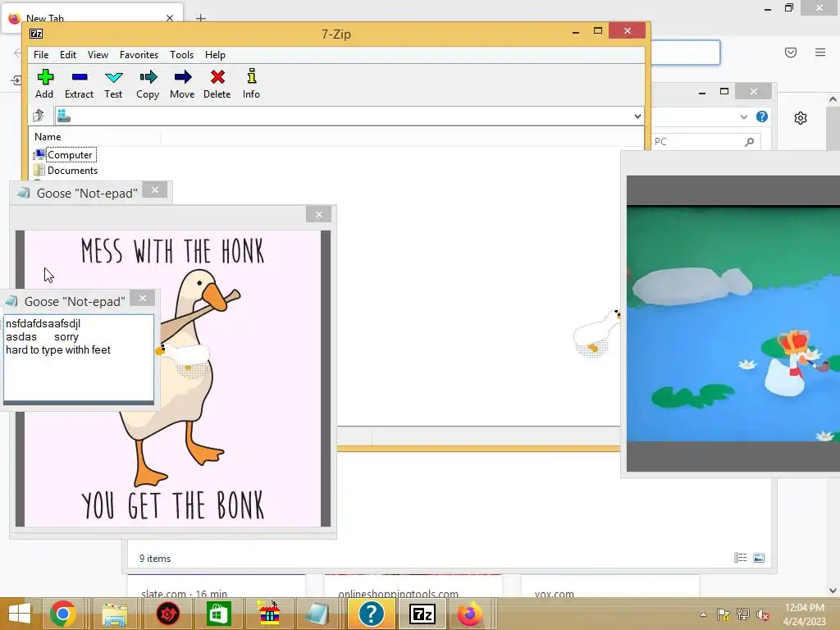Click the muted volume tray icon
840x630 pixels.
(x=763, y=614)
